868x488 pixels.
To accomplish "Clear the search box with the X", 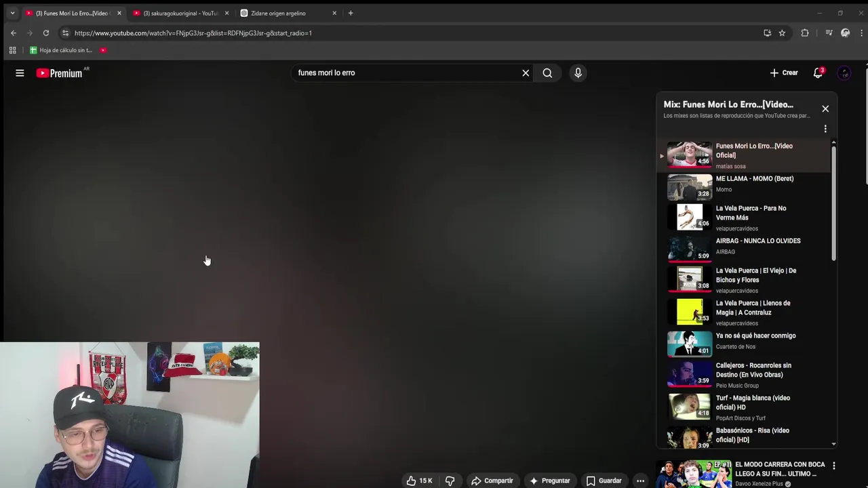I will pos(526,73).
